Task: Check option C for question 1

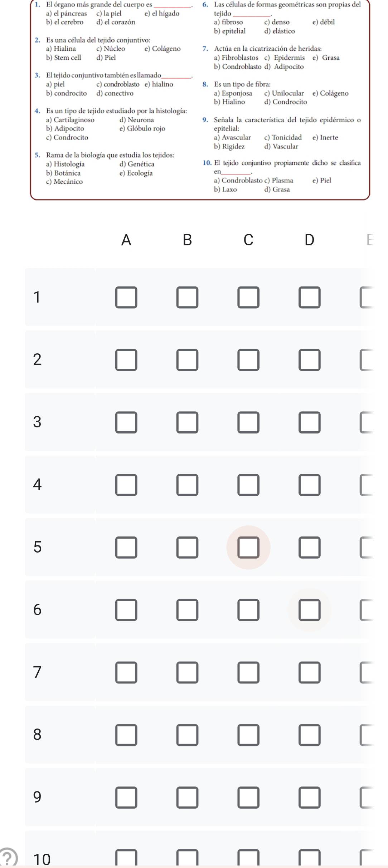Action: coord(248,297)
